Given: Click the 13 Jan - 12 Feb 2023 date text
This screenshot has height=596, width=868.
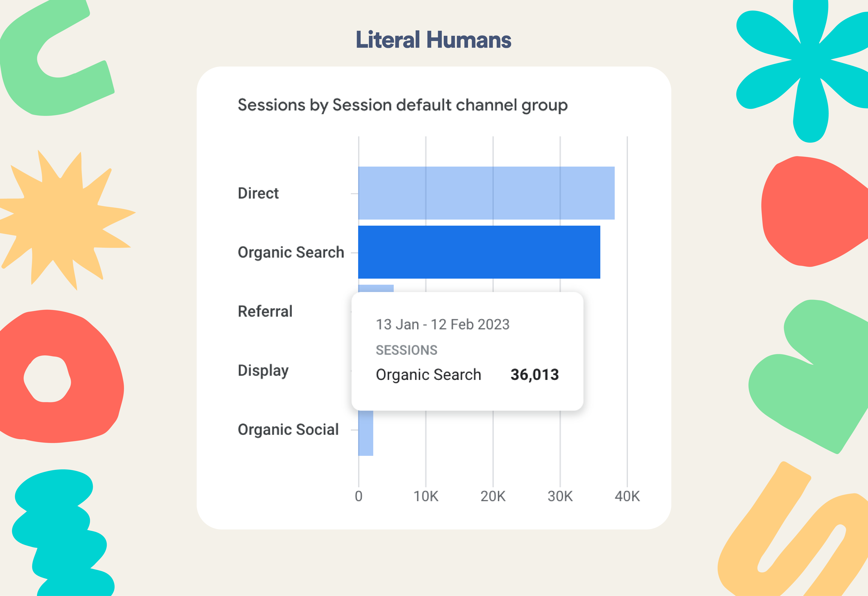Looking at the screenshot, I should point(443,324).
